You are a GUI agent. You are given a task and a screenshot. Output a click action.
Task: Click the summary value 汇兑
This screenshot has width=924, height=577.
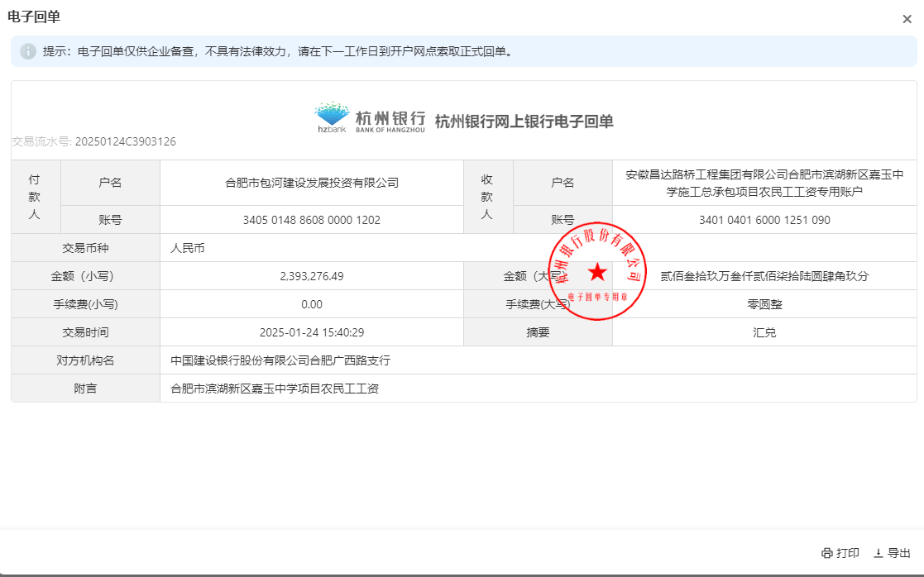click(x=764, y=332)
